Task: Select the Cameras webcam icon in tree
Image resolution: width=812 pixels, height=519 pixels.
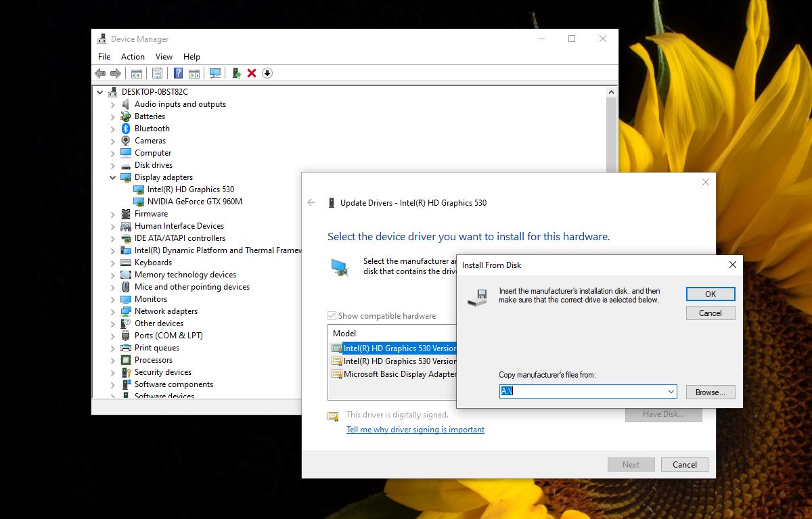Action: 126,141
